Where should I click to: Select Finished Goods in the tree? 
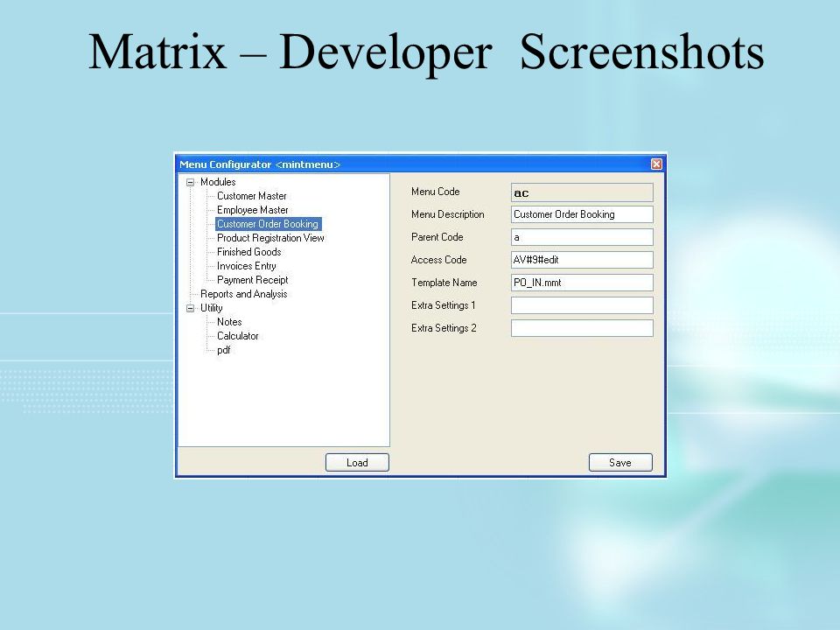click(248, 252)
